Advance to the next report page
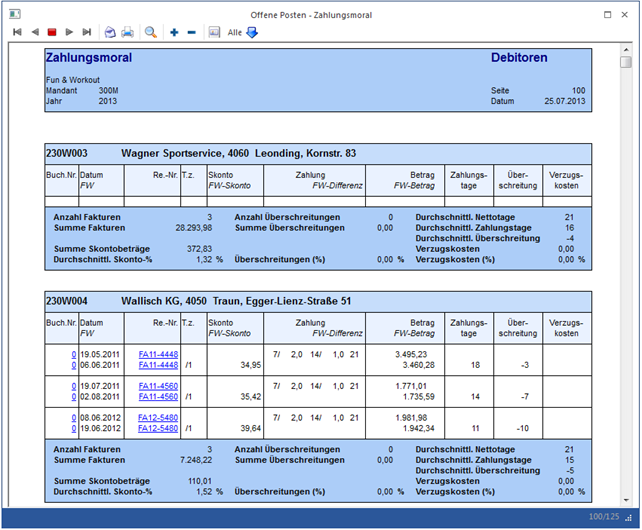This screenshot has height=530, width=642. pos(69,32)
